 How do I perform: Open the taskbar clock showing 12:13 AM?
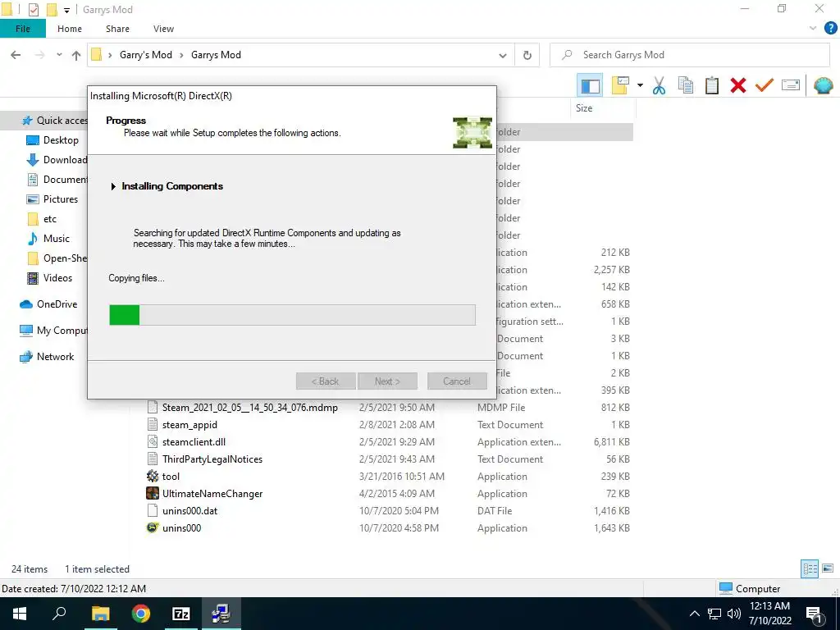click(769, 614)
